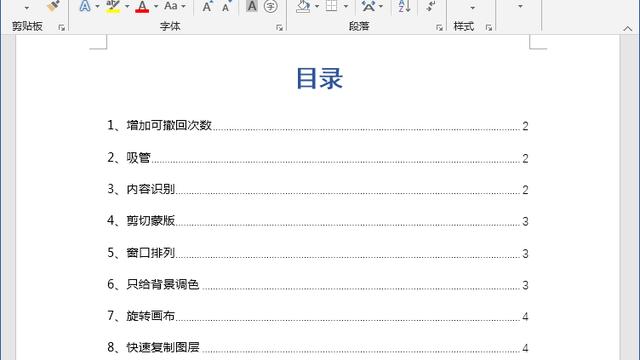Toggle character shading A button

coord(252,6)
